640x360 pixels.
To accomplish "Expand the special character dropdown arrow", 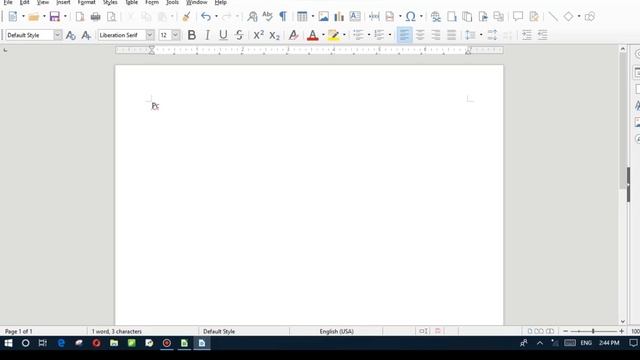I will pos(421,16).
